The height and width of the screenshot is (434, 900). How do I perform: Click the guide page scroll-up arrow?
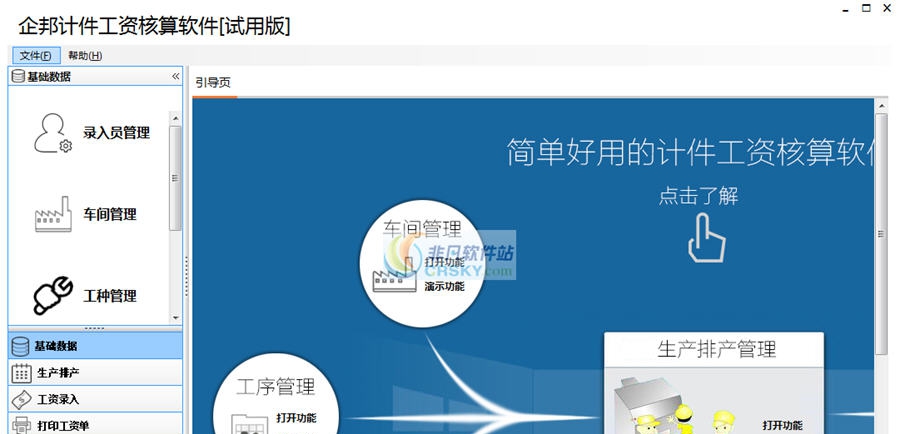pyautogui.click(x=881, y=106)
